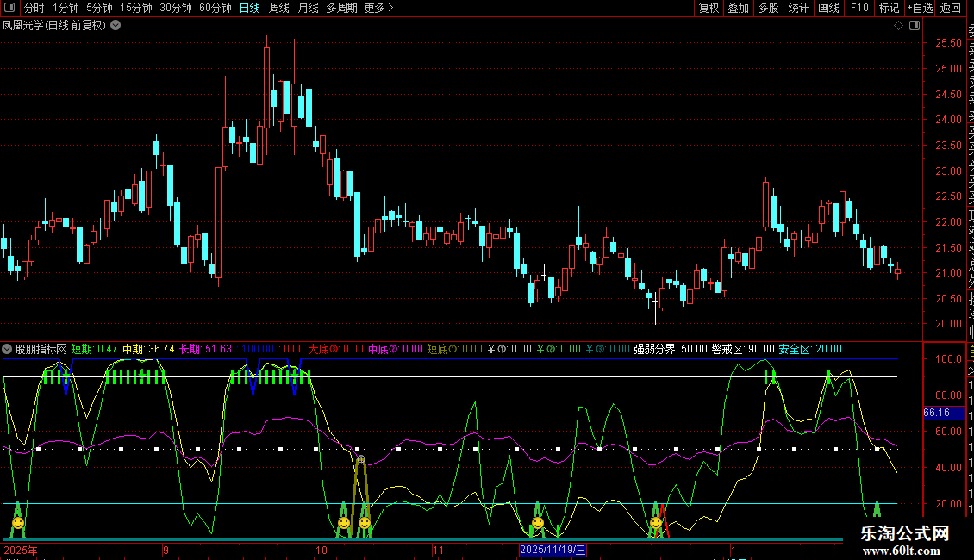Select the 月线 monthly chart tab
974x560 pixels.
click(x=308, y=9)
